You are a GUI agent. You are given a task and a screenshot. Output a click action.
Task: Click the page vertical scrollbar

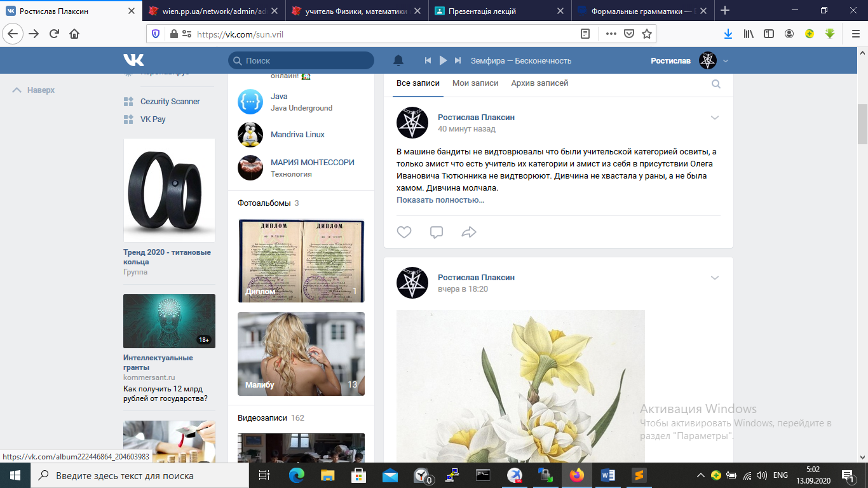pyautogui.click(x=863, y=125)
